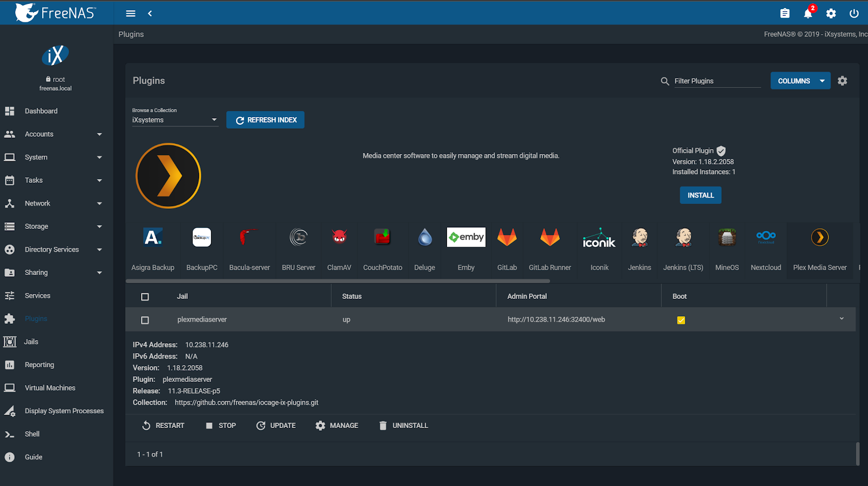The width and height of the screenshot is (868, 486).
Task: Select the Plex Media Server plugin icon
Action: click(x=820, y=237)
